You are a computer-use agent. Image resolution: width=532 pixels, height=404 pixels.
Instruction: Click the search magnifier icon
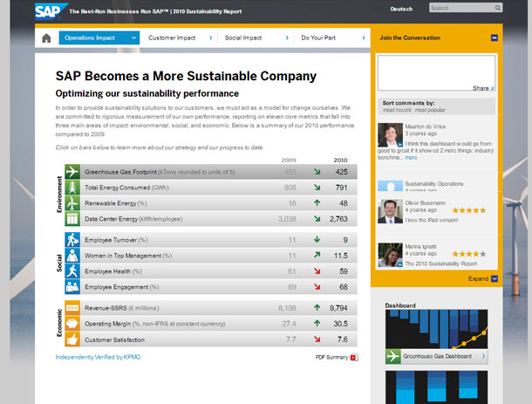497,8
